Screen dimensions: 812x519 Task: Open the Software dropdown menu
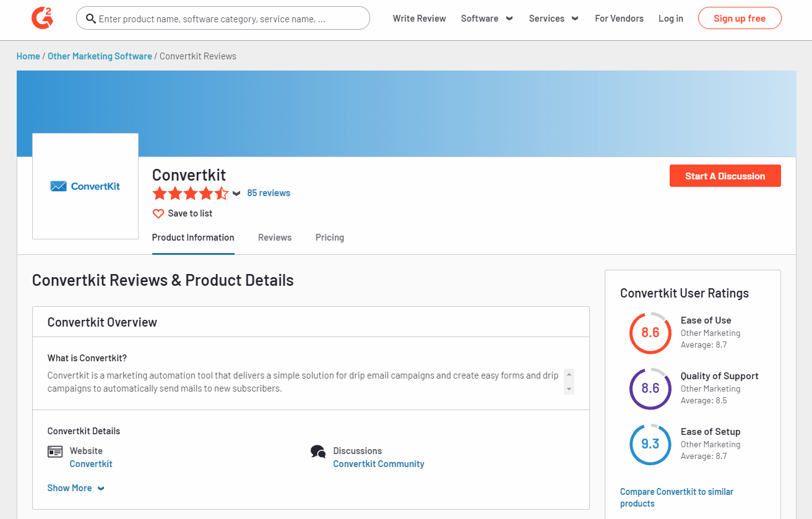coord(487,19)
